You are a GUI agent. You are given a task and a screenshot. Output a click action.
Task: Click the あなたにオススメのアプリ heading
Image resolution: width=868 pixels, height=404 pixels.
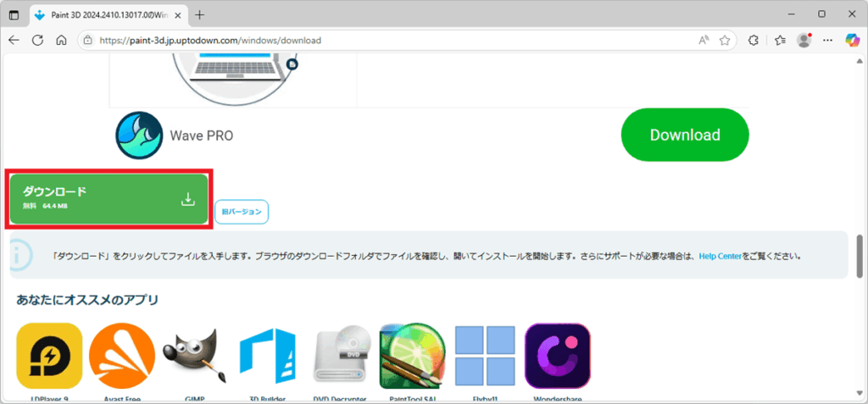click(x=87, y=300)
